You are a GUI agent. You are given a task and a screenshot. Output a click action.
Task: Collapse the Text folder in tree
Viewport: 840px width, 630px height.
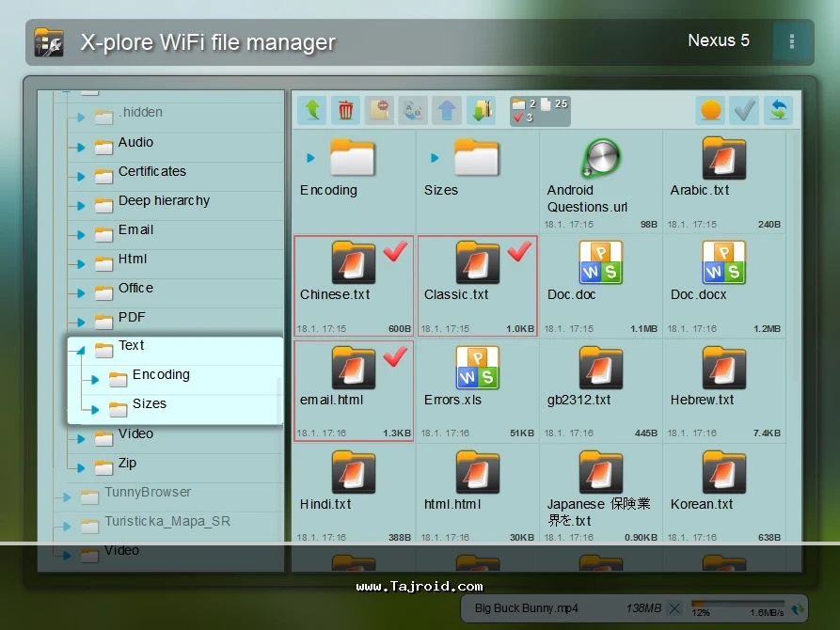coord(81,350)
